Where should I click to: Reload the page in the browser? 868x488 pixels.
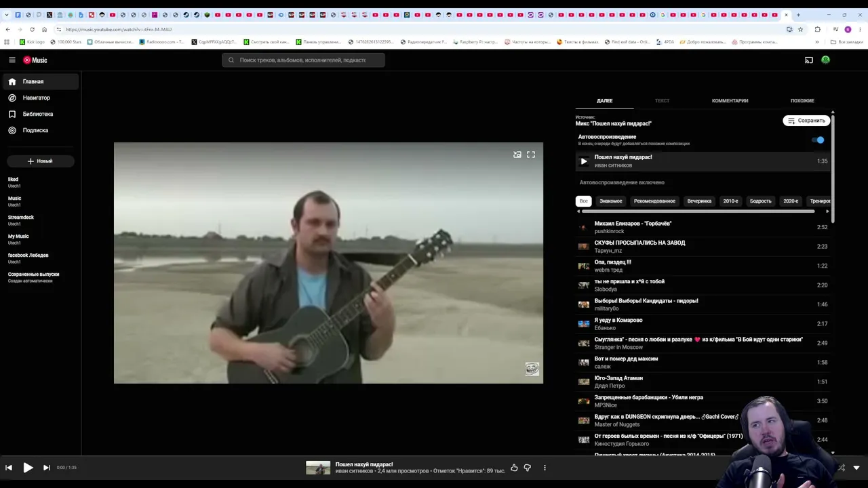tap(32, 30)
